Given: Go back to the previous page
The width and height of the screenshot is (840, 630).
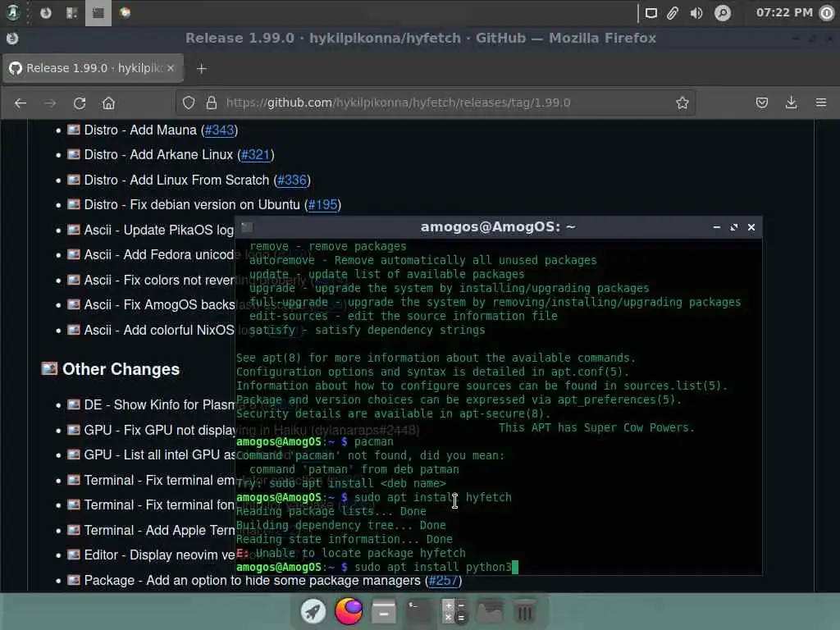Looking at the screenshot, I should click(21, 103).
